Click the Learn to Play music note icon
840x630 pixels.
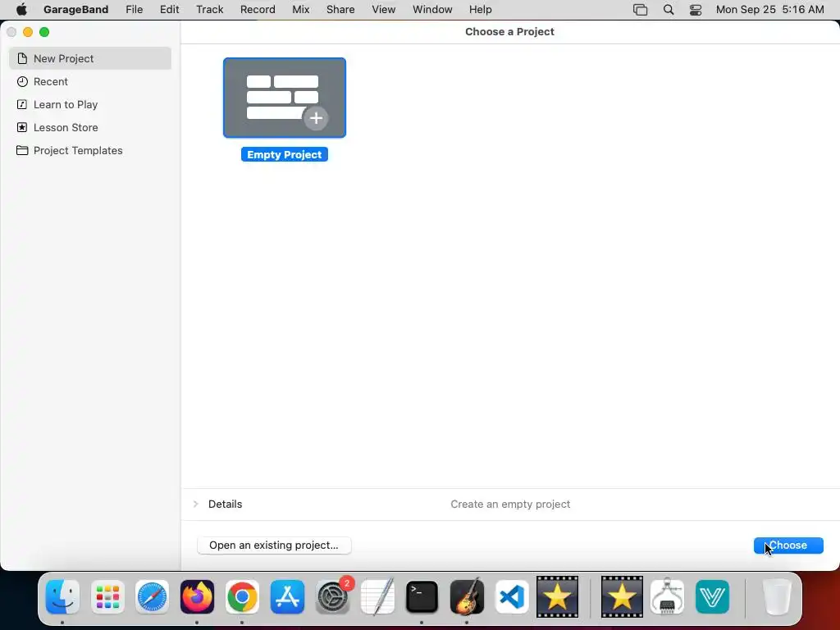tap(22, 104)
